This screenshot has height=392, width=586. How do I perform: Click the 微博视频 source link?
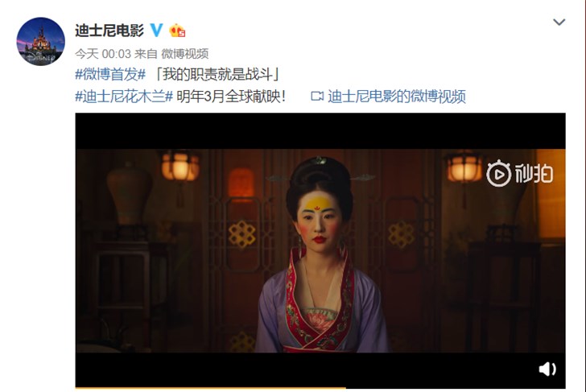click(x=184, y=54)
